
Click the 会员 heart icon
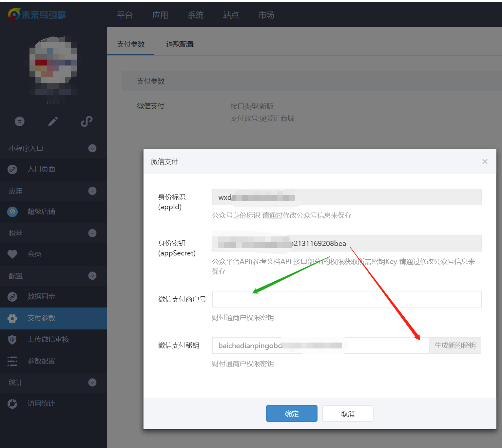click(x=12, y=254)
